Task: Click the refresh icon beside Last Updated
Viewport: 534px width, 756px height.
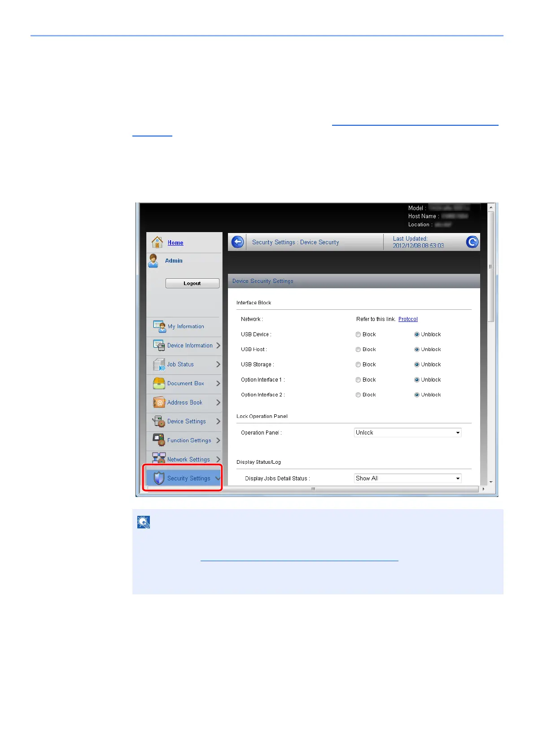Action: pyautogui.click(x=472, y=242)
